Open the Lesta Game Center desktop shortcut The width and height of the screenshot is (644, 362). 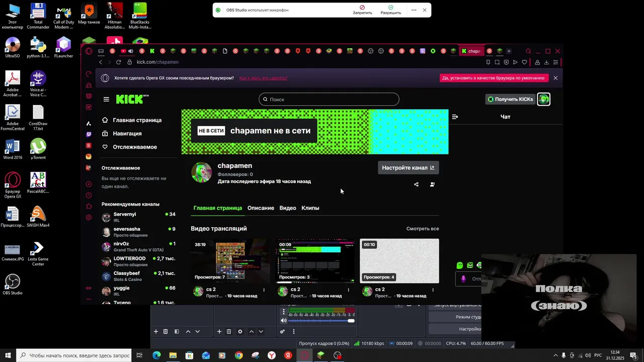38,253
